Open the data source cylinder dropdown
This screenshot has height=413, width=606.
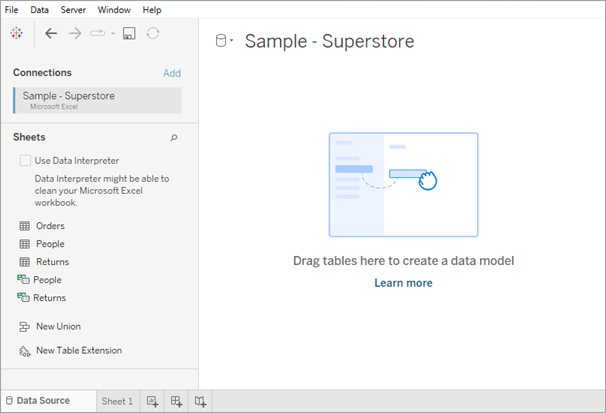pos(224,41)
